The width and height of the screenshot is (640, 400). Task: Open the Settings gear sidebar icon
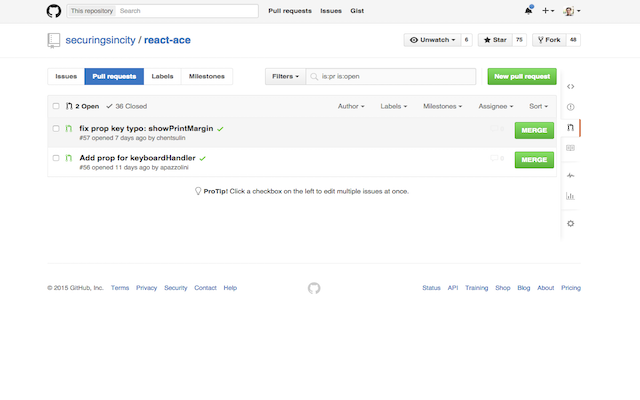571,223
